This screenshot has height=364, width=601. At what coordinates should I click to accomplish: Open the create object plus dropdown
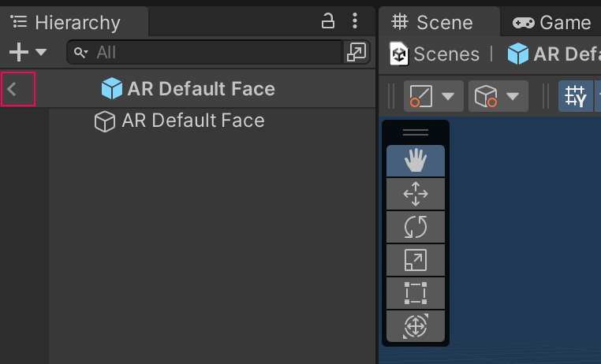point(27,53)
